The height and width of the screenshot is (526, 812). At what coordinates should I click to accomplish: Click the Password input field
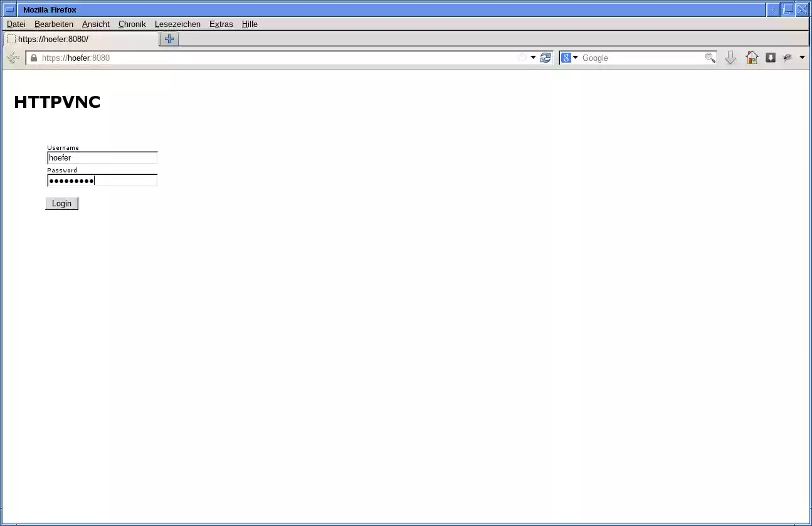[100, 180]
